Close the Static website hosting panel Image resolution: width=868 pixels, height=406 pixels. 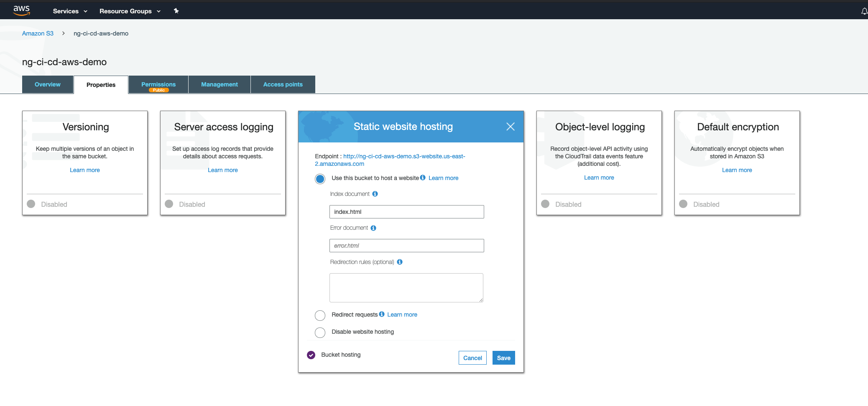(x=510, y=127)
